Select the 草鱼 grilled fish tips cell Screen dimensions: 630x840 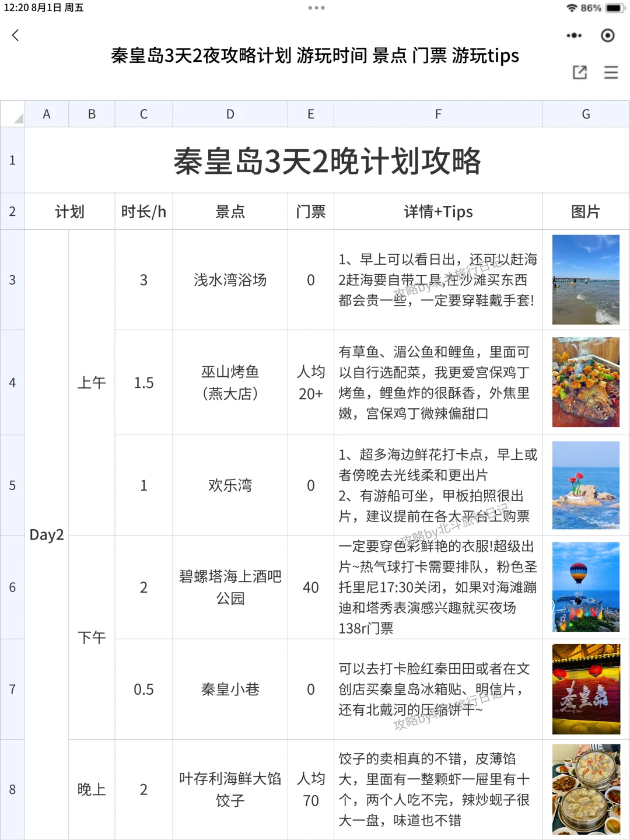point(438,383)
